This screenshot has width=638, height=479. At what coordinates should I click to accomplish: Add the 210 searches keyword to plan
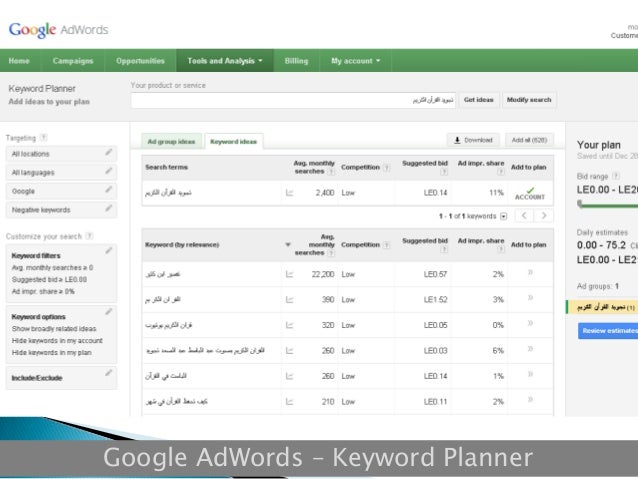530,400
